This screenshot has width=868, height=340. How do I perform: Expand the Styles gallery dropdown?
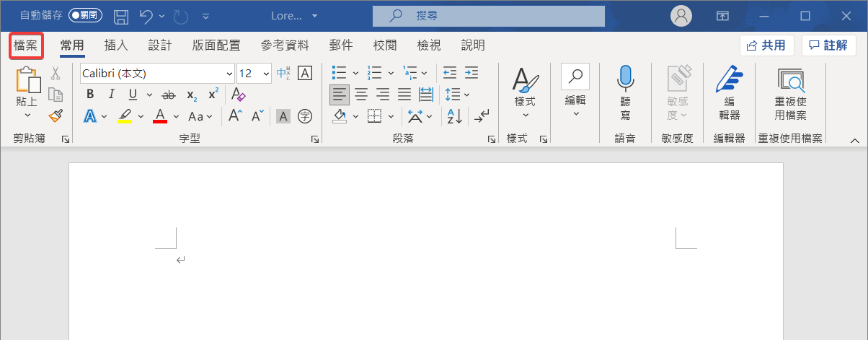[525, 114]
